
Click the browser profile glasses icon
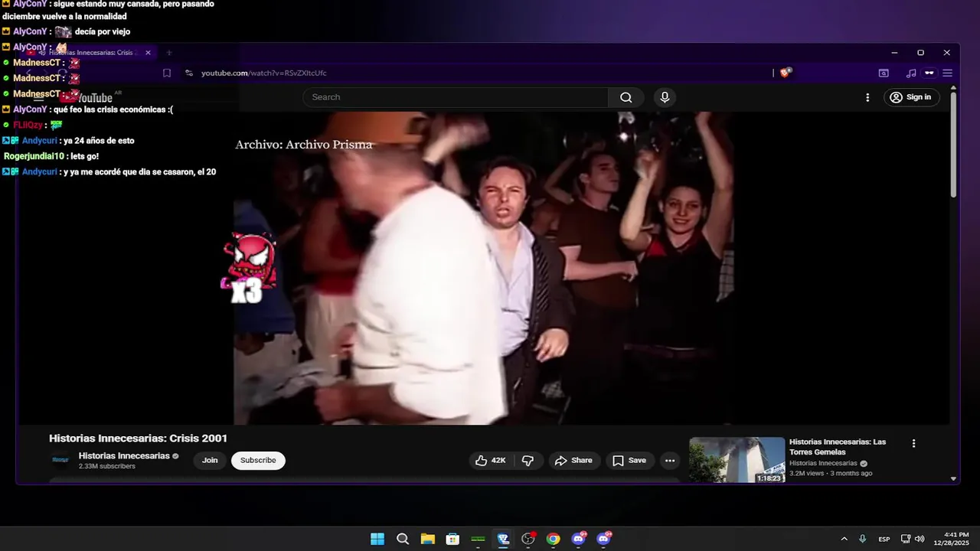[929, 73]
